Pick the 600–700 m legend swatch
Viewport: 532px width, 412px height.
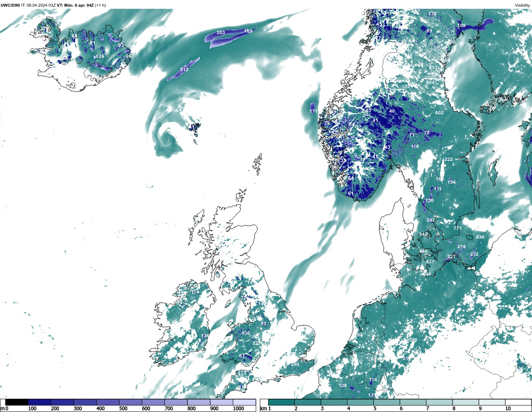point(153,402)
